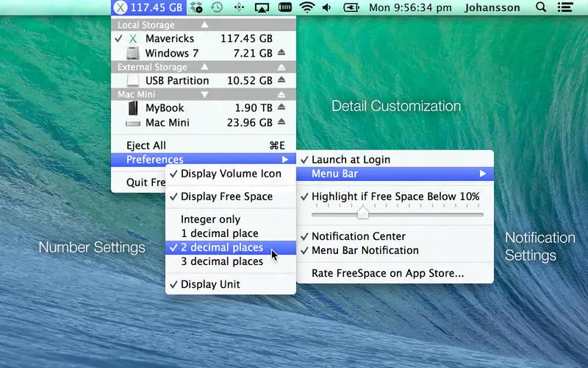Toggle Notification Center notifications

(x=395, y=236)
